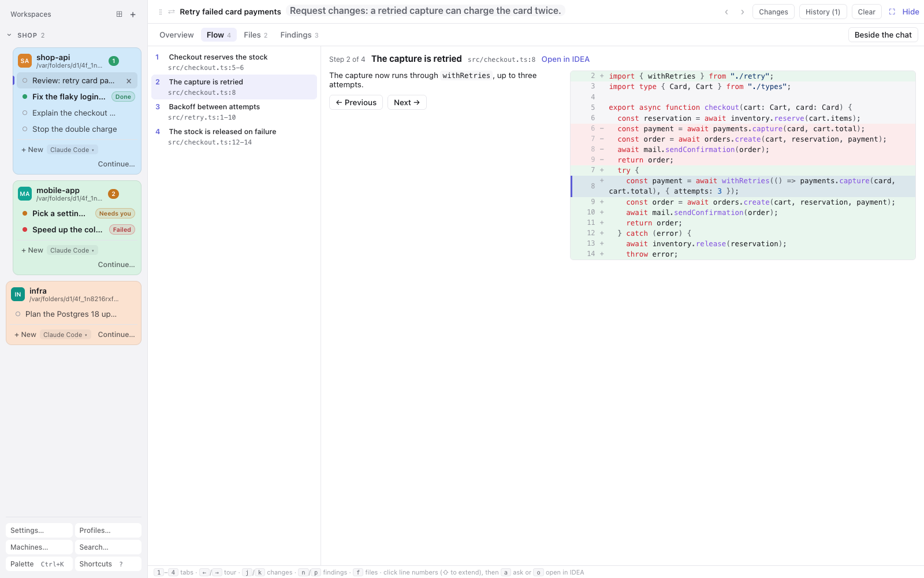
Task: Select step 3 Backoff between attempts
Action: point(234,112)
